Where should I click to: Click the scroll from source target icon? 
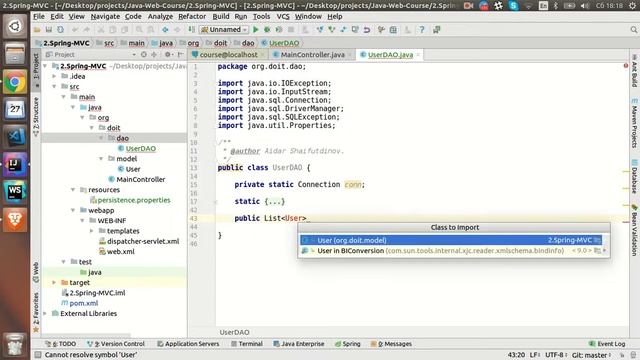click(144, 54)
